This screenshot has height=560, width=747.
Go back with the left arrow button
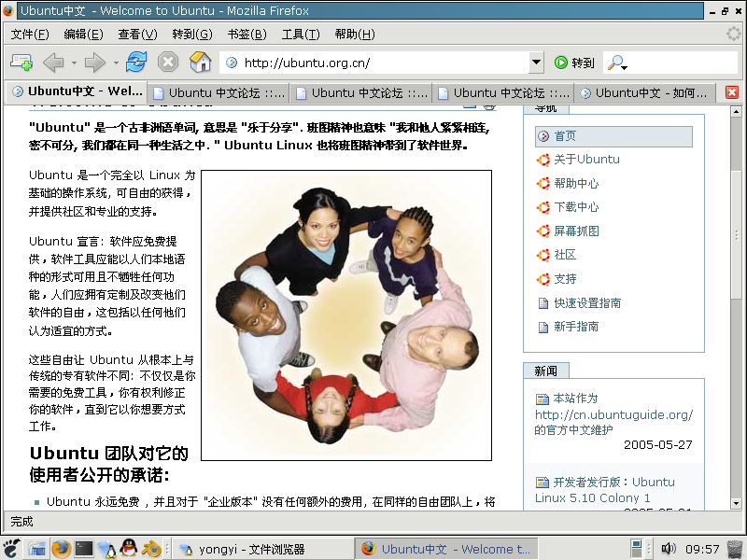pyautogui.click(x=53, y=63)
